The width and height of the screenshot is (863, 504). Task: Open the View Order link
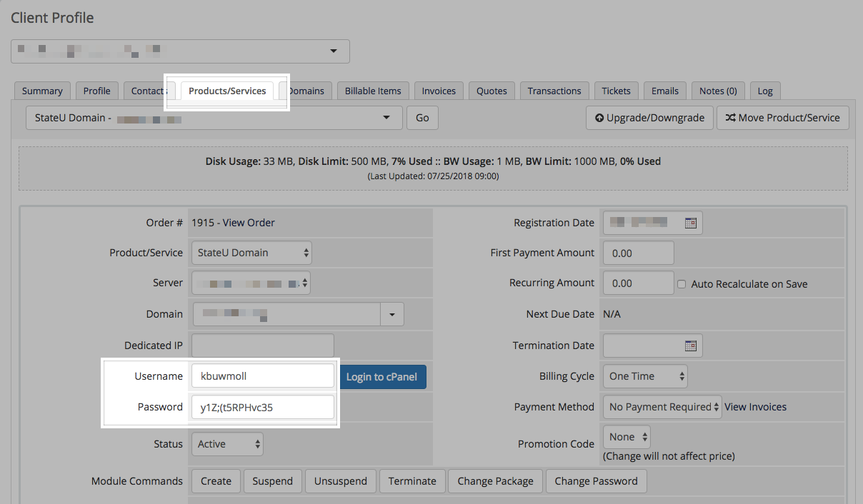[x=249, y=223]
